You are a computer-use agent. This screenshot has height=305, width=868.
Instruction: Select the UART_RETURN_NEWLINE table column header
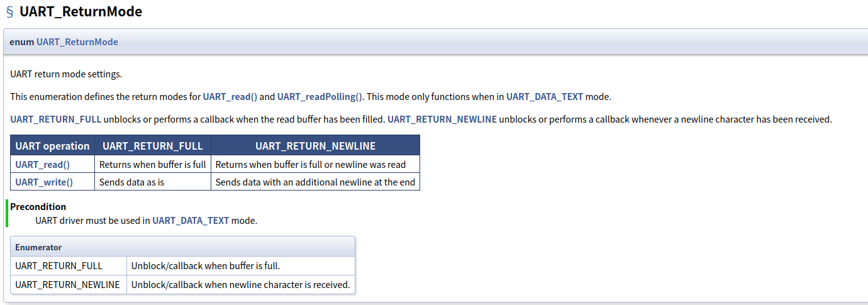pos(315,146)
